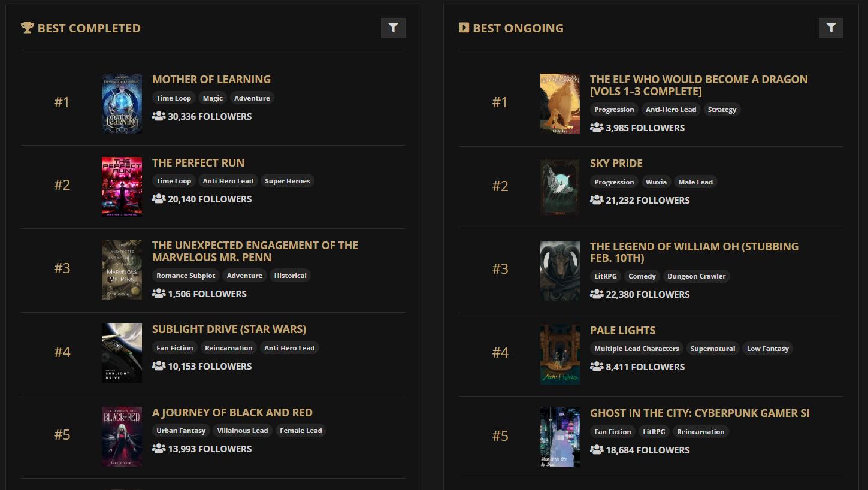
Task: Open Marvelous Mr. Penn cover thumbnail
Action: [122, 270]
